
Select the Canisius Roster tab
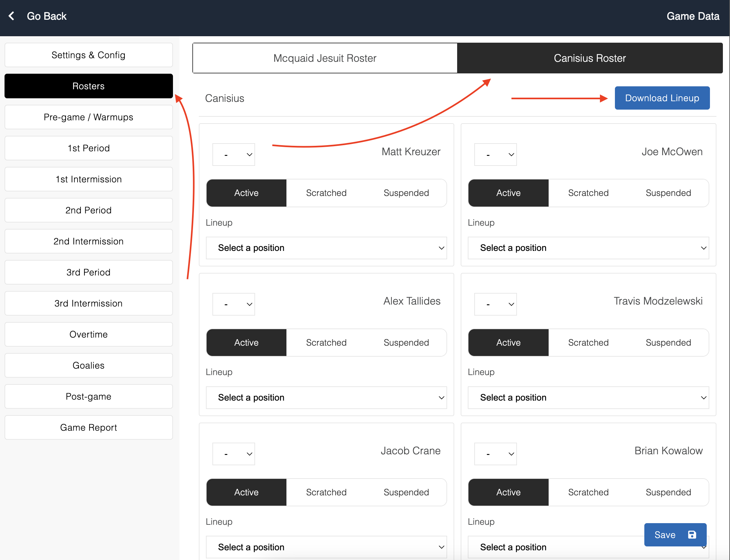(589, 58)
